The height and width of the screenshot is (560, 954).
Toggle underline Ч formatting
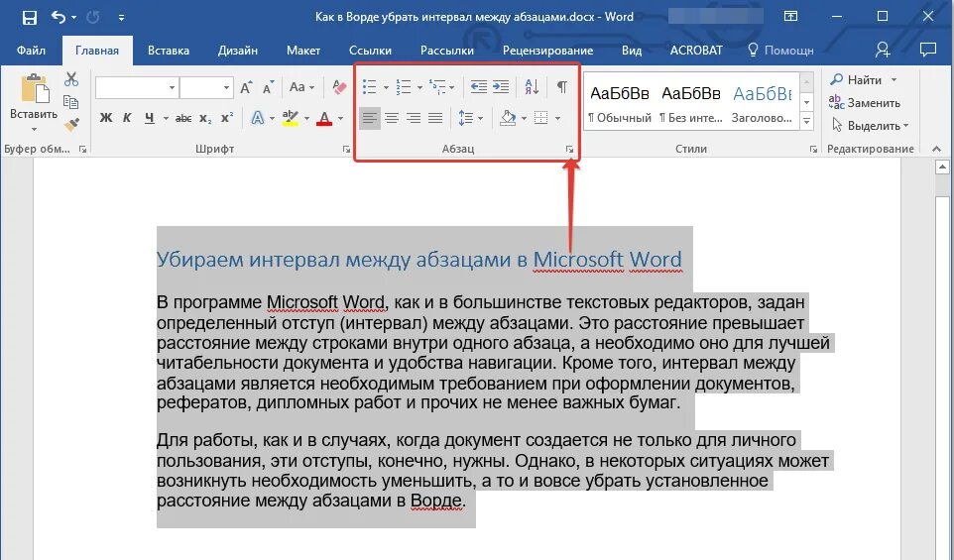pos(149,118)
